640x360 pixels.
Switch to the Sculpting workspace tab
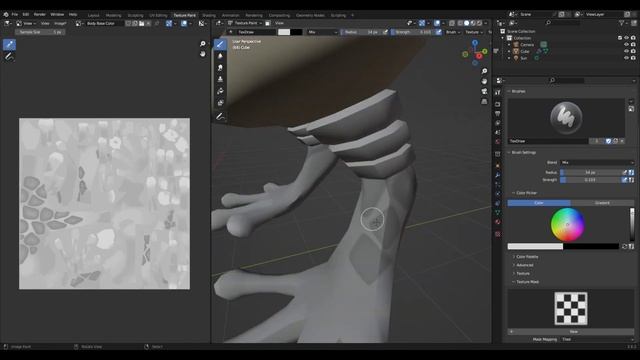click(x=136, y=16)
